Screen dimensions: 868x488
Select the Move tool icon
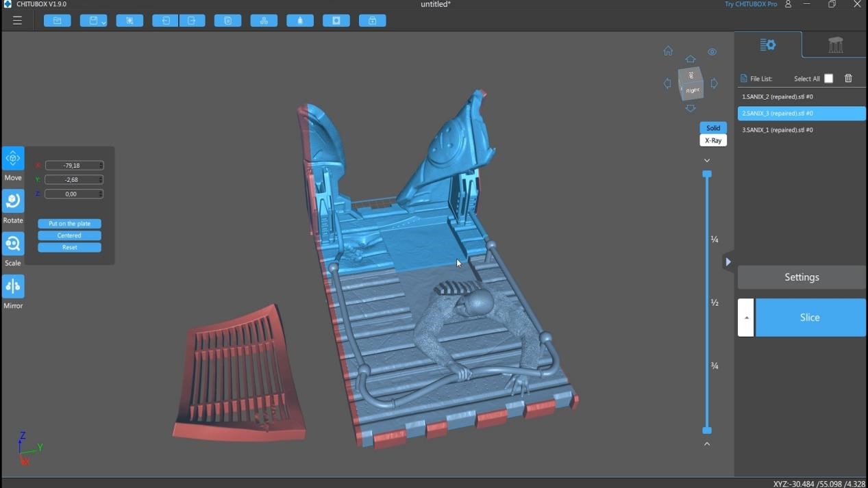(13, 158)
